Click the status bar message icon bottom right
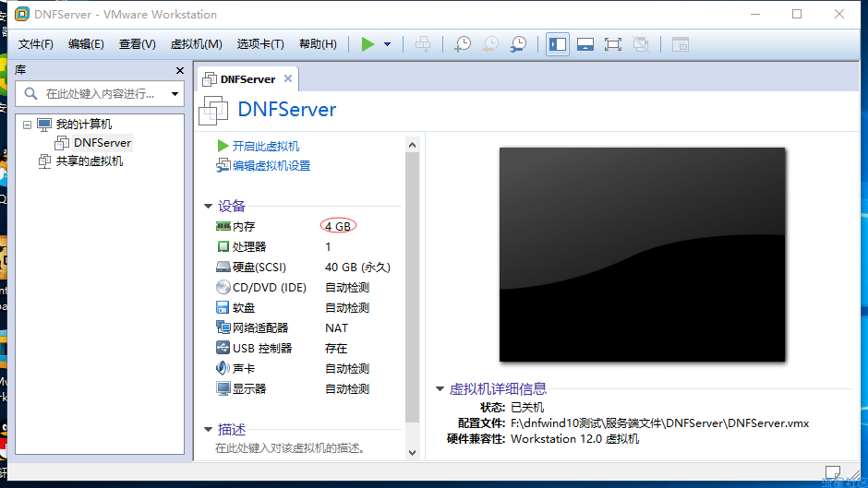This screenshot has width=868, height=488. [x=833, y=472]
